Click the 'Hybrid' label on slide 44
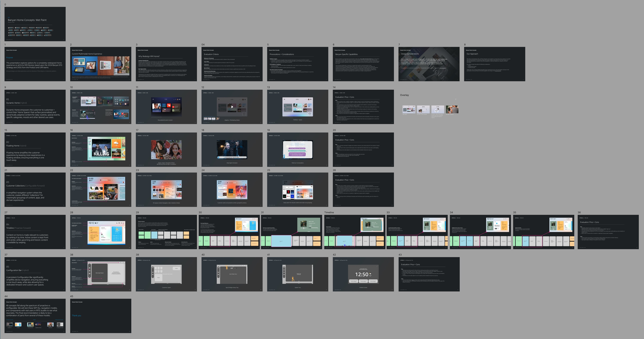 [35, 320]
